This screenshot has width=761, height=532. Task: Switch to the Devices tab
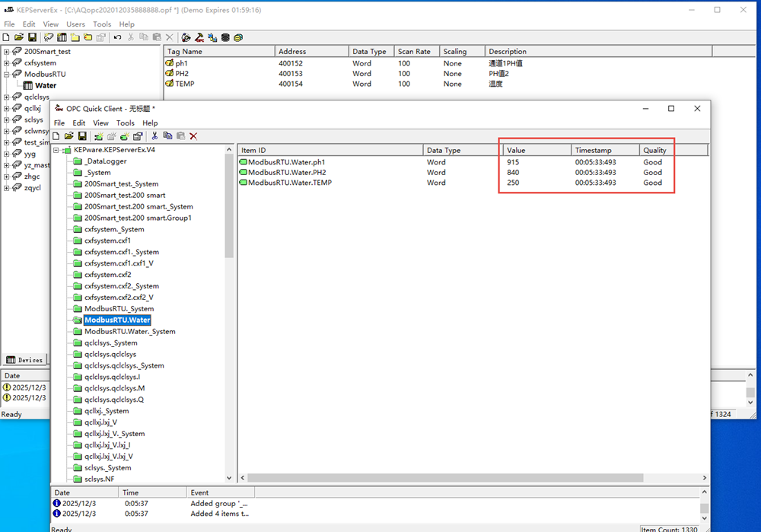(24, 360)
